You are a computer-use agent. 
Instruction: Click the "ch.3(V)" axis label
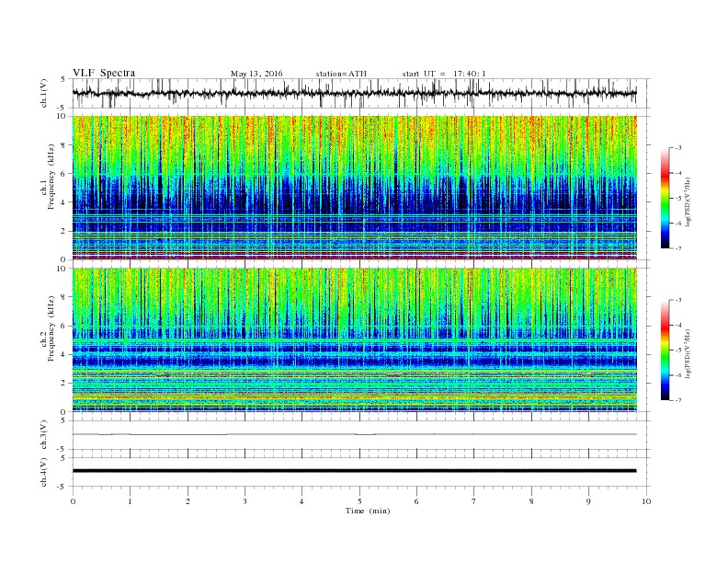click(44, 435)
